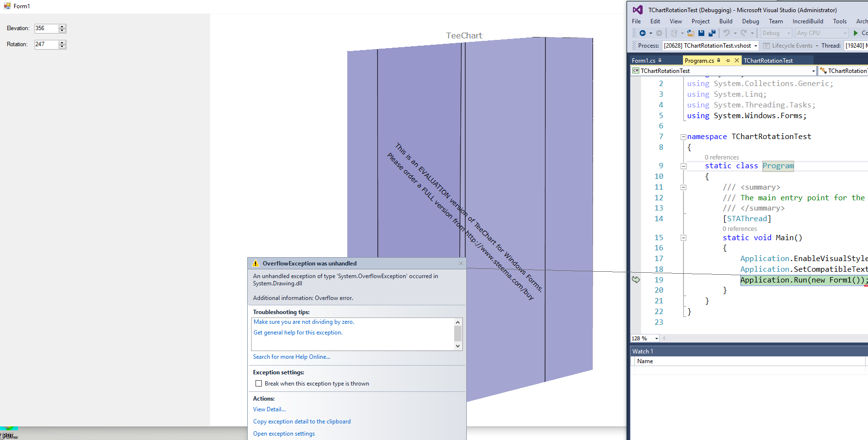The image size is (868, 440).
Task: Click the warning icon in exception dialog
Action: (255, 264)
